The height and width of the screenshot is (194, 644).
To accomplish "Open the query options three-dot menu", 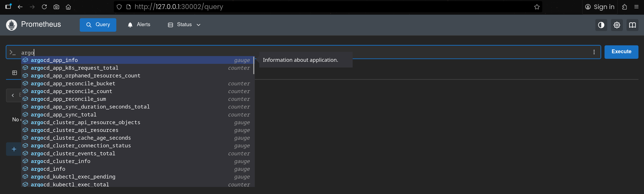I will coord(594,52).
